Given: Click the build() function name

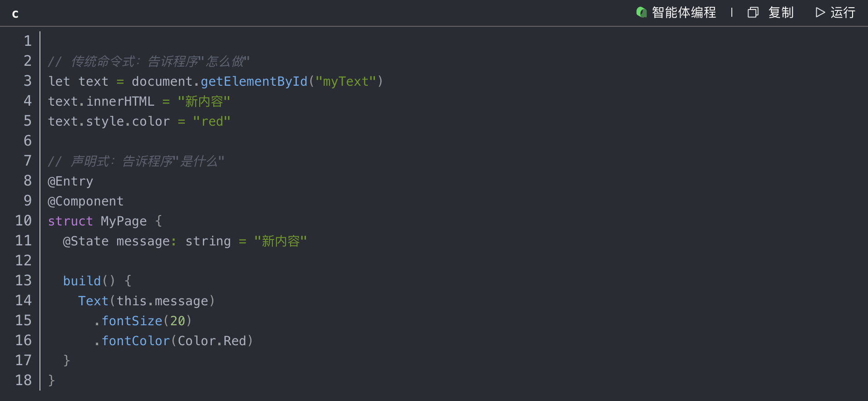Looking at the screenshot, I should coord(82,281).
